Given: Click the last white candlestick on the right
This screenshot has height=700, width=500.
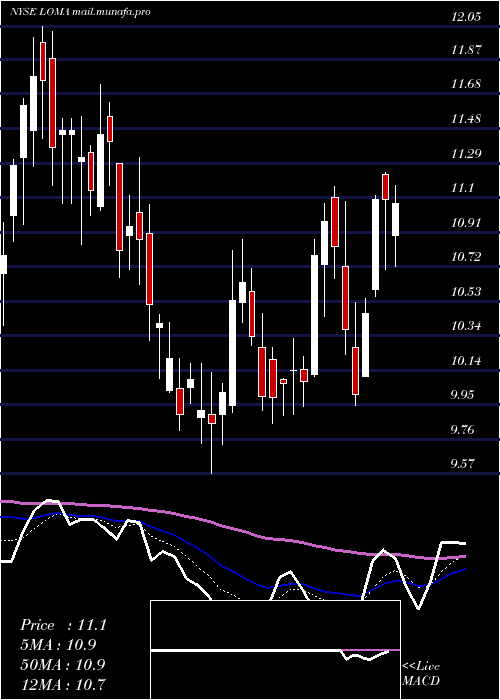Looking at the screenshot, I should 395,219.
